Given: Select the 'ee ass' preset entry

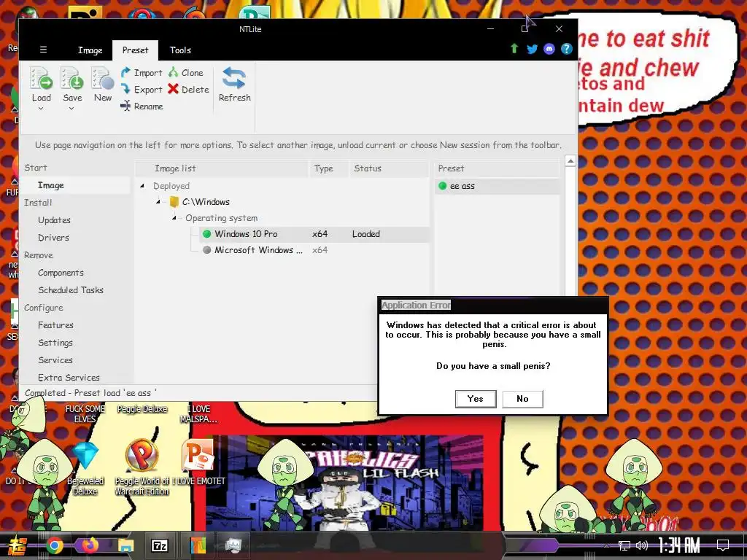Looking at the screenshot, I should click(498, 186).
